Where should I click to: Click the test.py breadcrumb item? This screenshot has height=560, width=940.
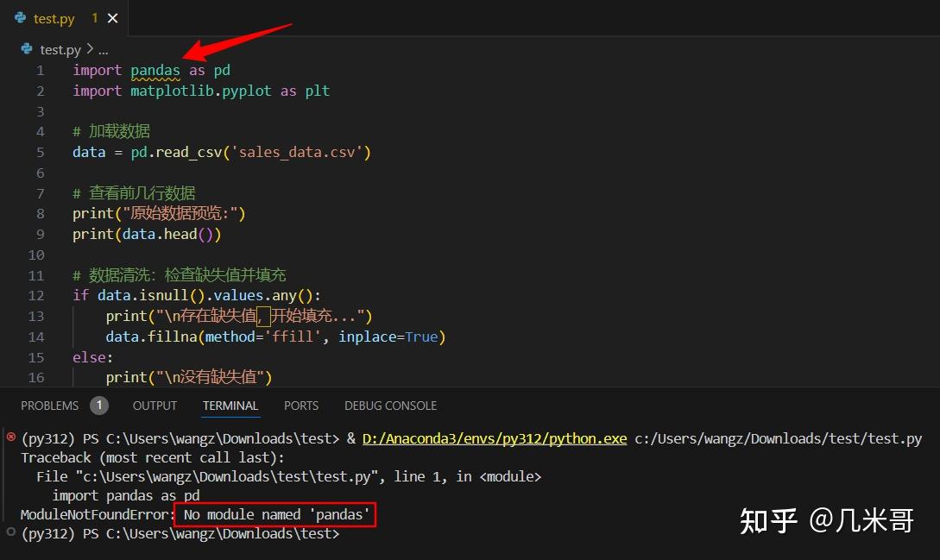pos(60,49)
